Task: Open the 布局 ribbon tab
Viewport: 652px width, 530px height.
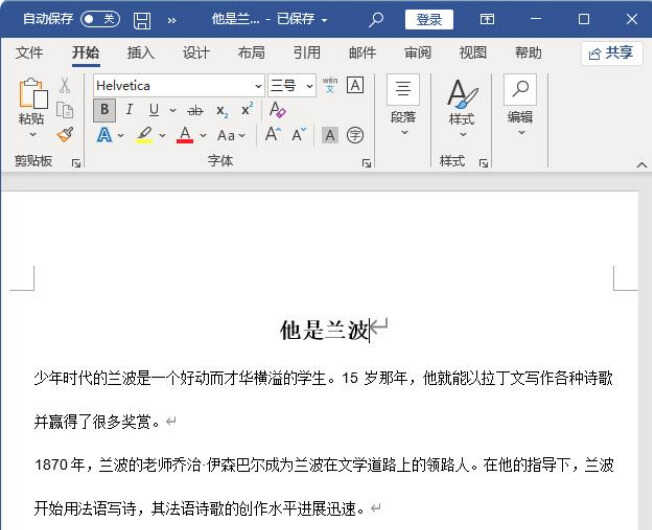Action: [251, 53]
